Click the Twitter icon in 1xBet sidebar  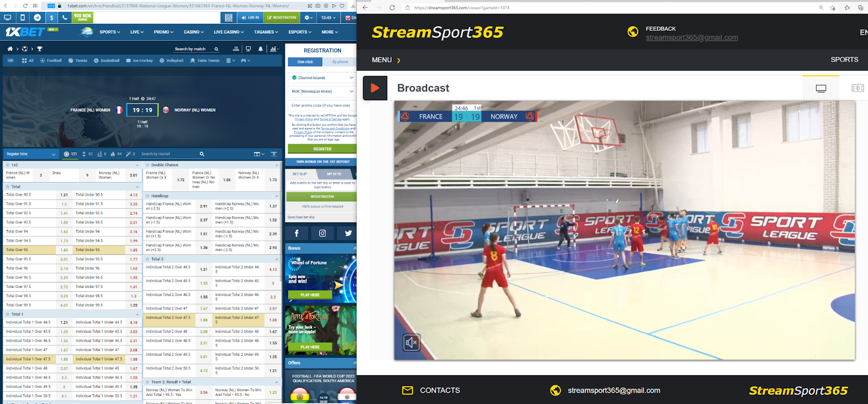coord(348,233)
